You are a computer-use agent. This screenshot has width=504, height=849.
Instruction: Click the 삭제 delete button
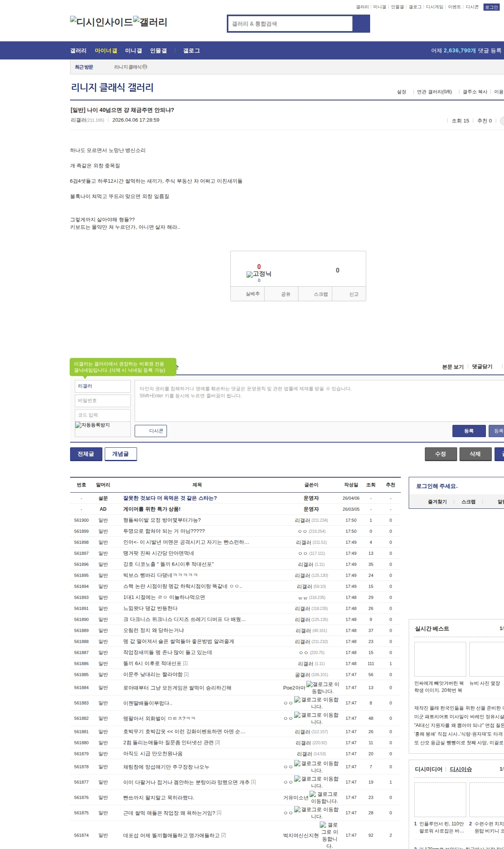tap(475, 454)
